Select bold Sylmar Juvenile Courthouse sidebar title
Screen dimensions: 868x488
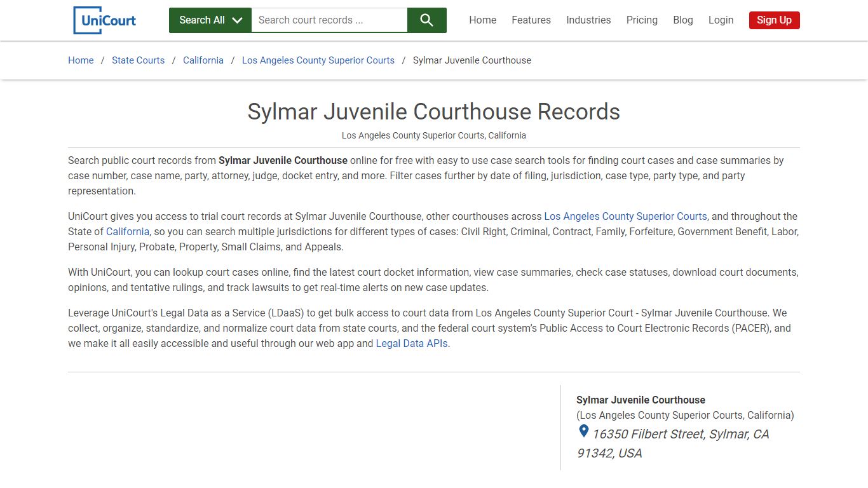641,400
